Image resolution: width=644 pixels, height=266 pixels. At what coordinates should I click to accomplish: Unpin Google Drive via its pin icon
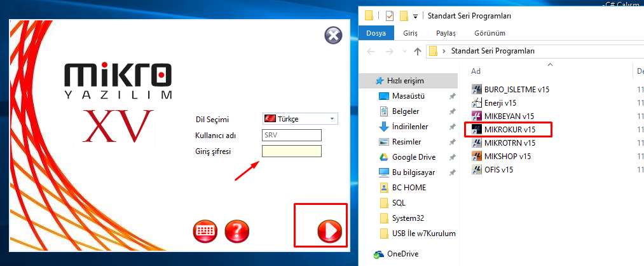click(x=452, y=157)
